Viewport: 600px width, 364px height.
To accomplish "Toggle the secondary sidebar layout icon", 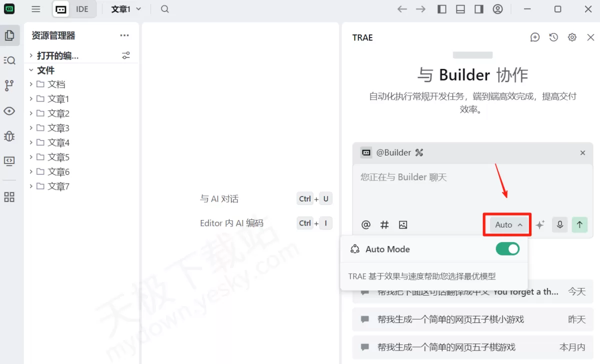I will [479, 9].
